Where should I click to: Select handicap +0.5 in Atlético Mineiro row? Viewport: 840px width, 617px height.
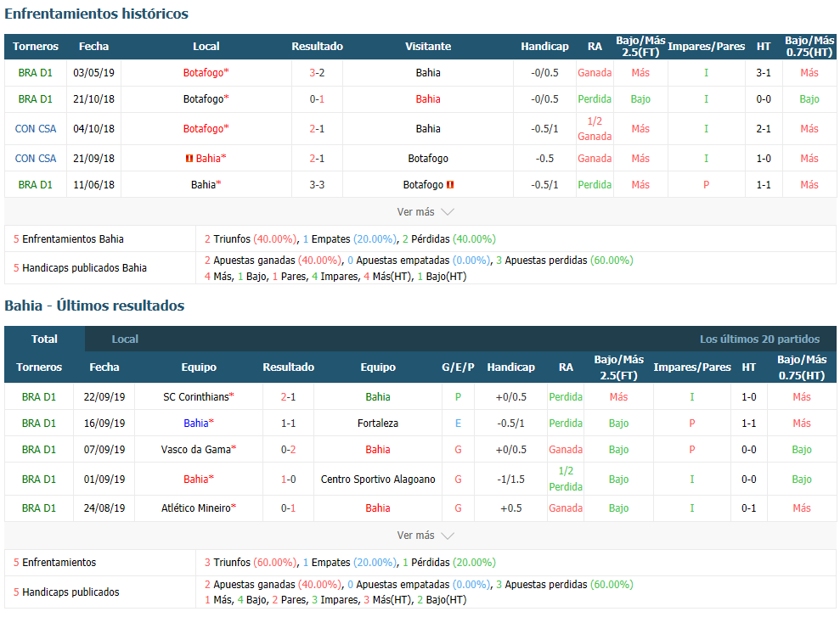point(511,508)
